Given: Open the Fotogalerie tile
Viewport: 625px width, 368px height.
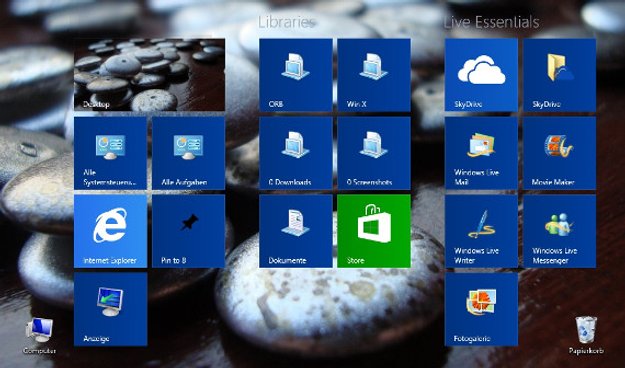Looking at the screenshot, I should pyautogui.click(x=482, y=309).
